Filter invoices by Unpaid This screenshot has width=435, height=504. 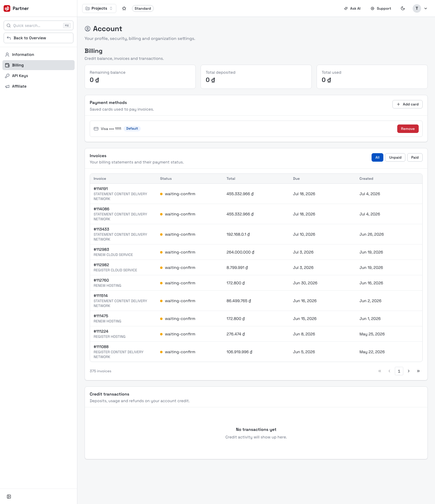point(395,157)
